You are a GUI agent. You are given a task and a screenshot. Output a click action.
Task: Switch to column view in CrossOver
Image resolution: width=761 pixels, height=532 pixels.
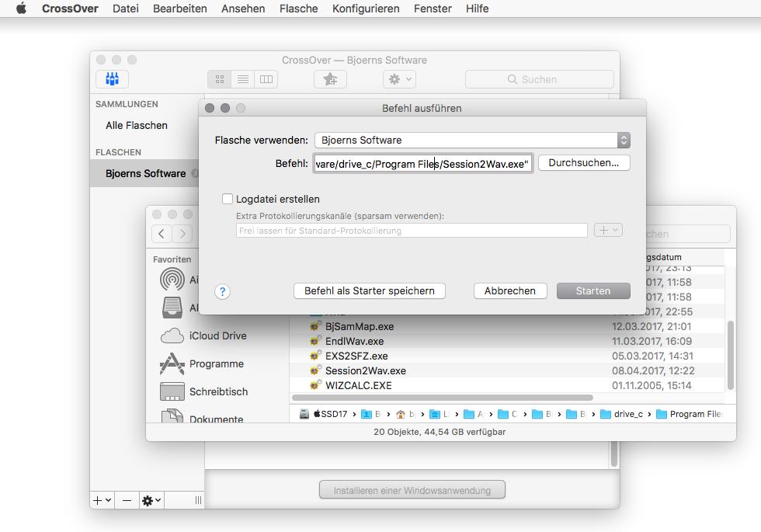tap(266, 79)
